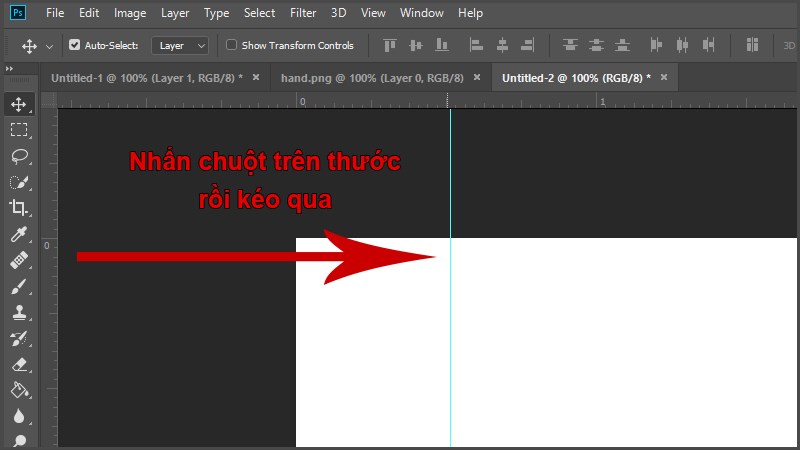
Task: Click Distribute vertical centers icon
Action: coord(596,45)
